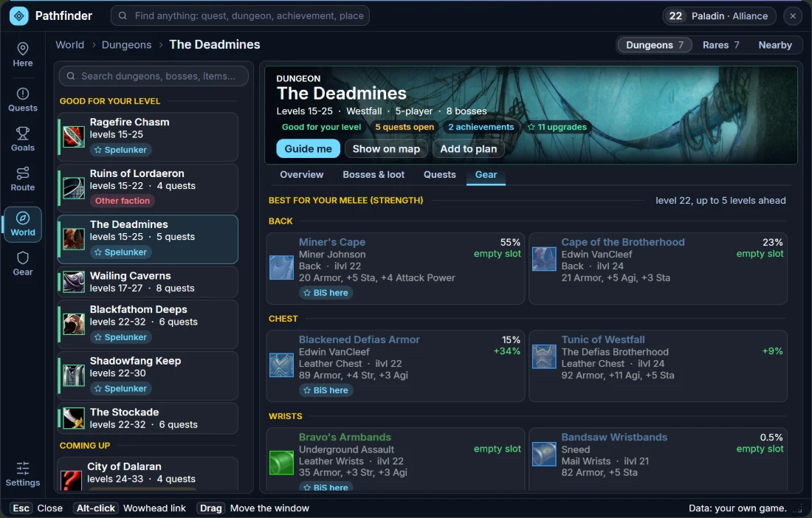The image size is (812, 518).
Task: Select the Dungeons 7 filter
Action: 655,45
